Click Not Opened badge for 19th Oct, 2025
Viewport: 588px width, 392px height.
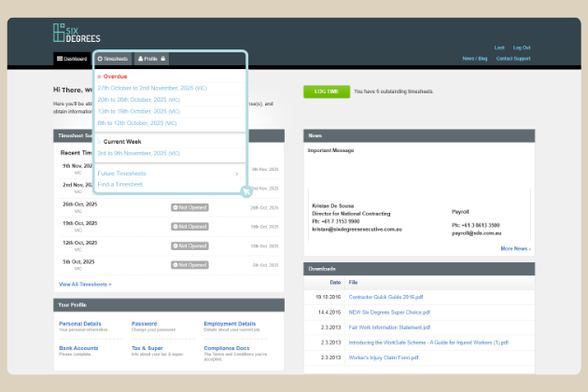point(189,227)
